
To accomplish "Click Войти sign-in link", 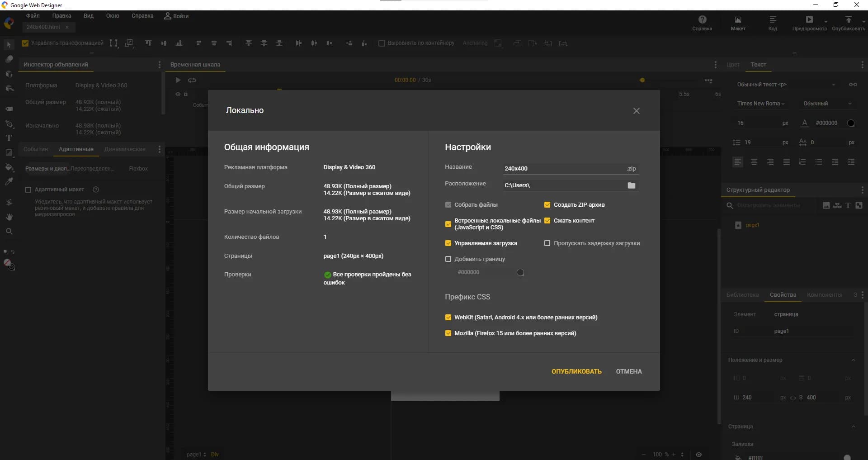I will coord(176,16).
